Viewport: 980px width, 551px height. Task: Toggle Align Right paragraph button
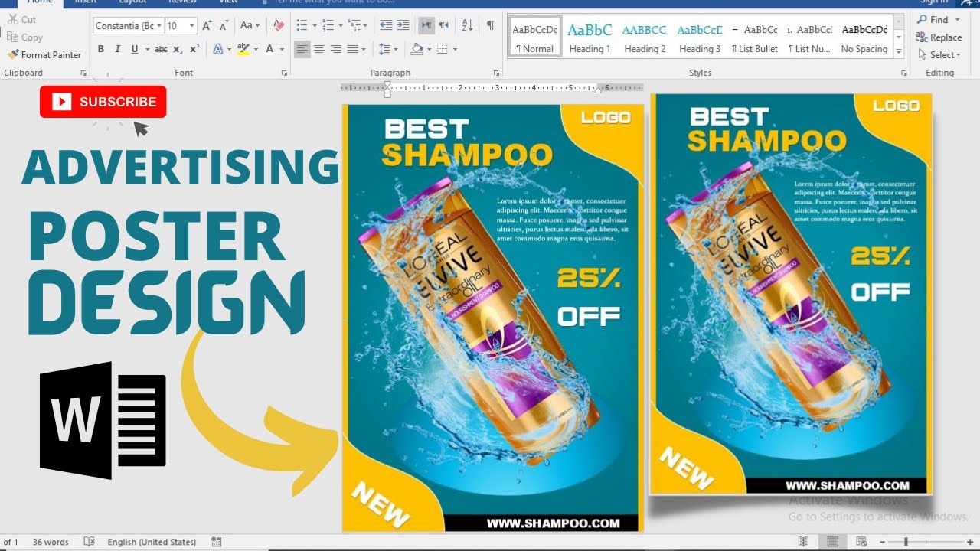[336, 49]
